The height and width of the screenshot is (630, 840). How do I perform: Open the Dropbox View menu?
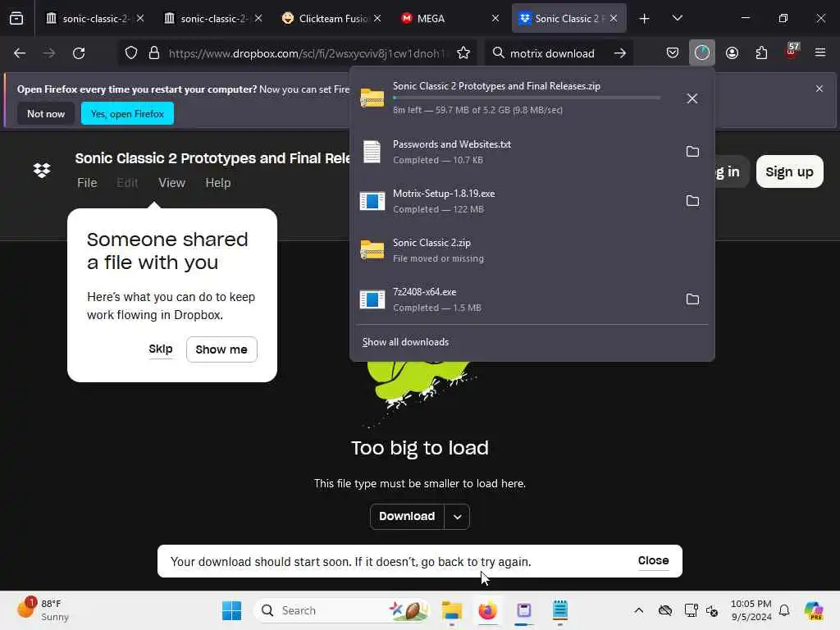tap(171, 183)
